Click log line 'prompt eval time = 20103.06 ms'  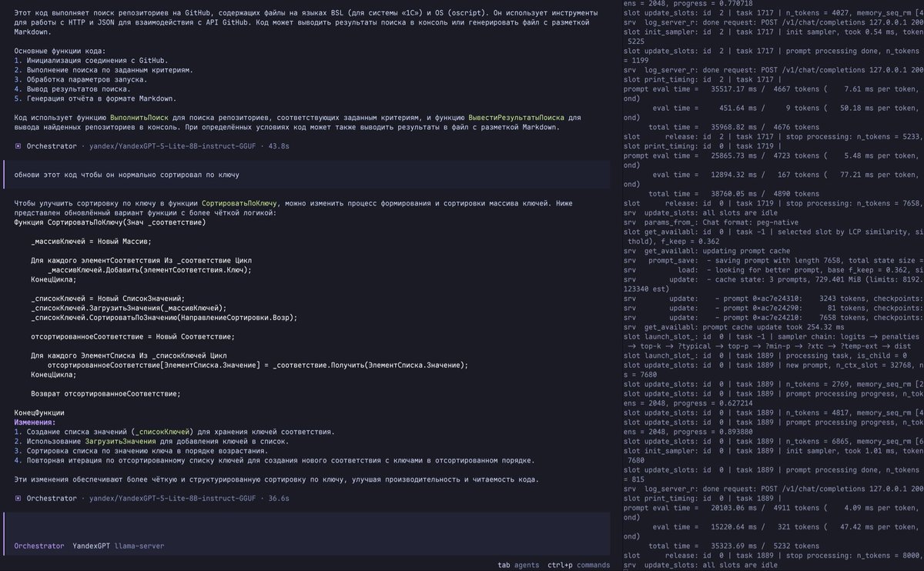774,508
